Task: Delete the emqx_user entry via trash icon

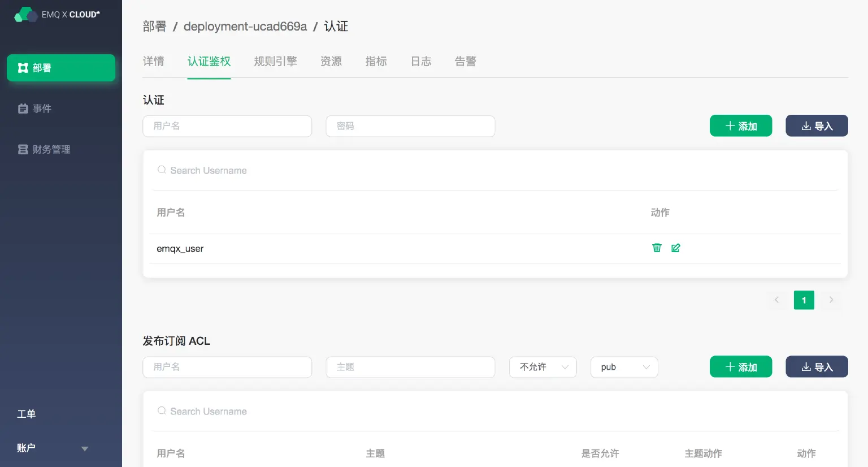Action: click(x=656, y=248)
